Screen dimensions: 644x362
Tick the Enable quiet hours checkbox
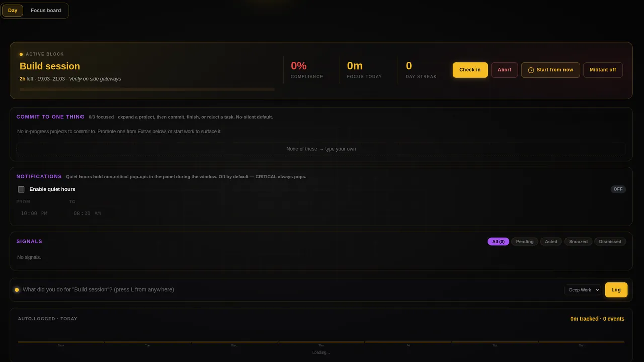click(21, 189)
